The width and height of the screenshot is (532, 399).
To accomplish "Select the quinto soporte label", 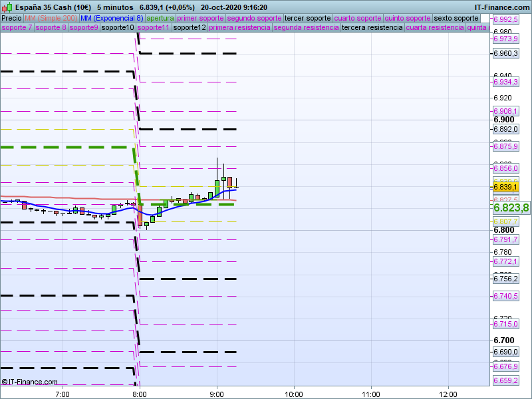I will coord(408,19).
